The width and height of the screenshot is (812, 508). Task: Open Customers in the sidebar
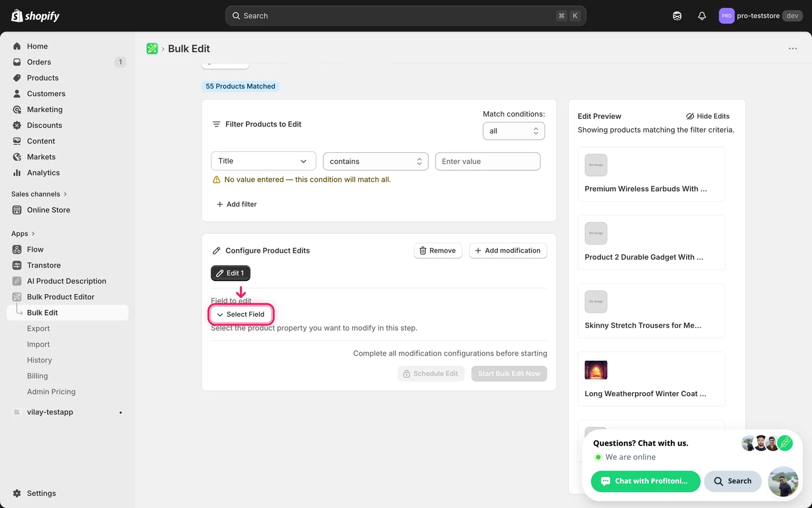point(46,93)
